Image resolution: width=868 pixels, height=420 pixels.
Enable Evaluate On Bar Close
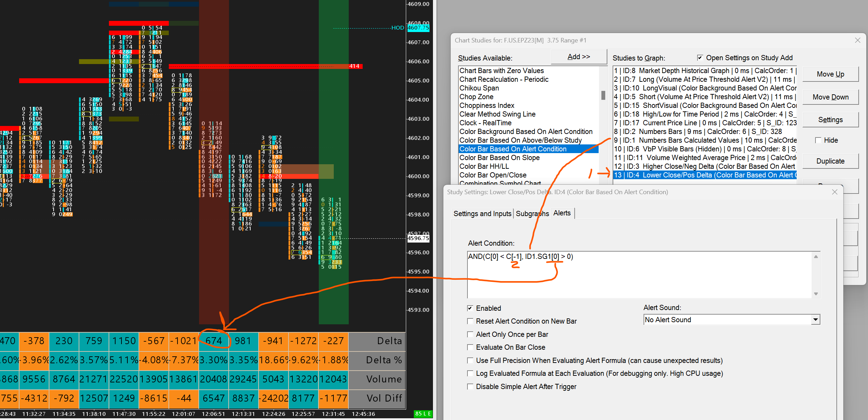(470, 347)
